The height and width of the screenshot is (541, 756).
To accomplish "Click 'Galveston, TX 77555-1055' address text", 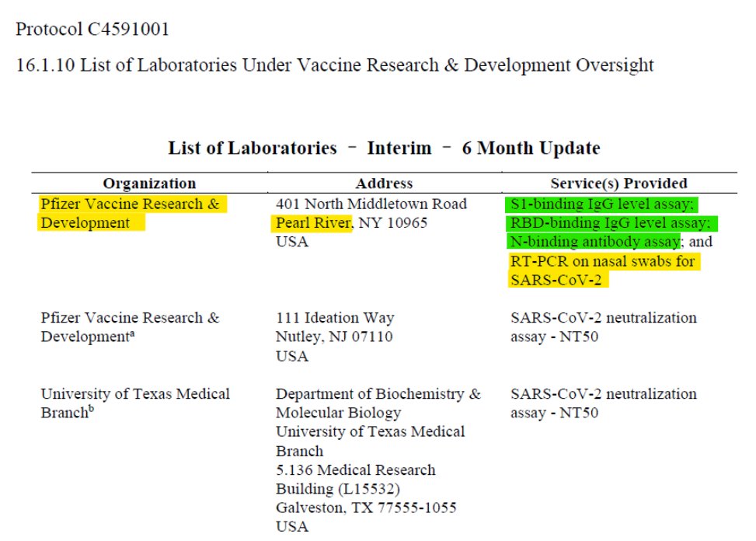I will pos(366,508).
